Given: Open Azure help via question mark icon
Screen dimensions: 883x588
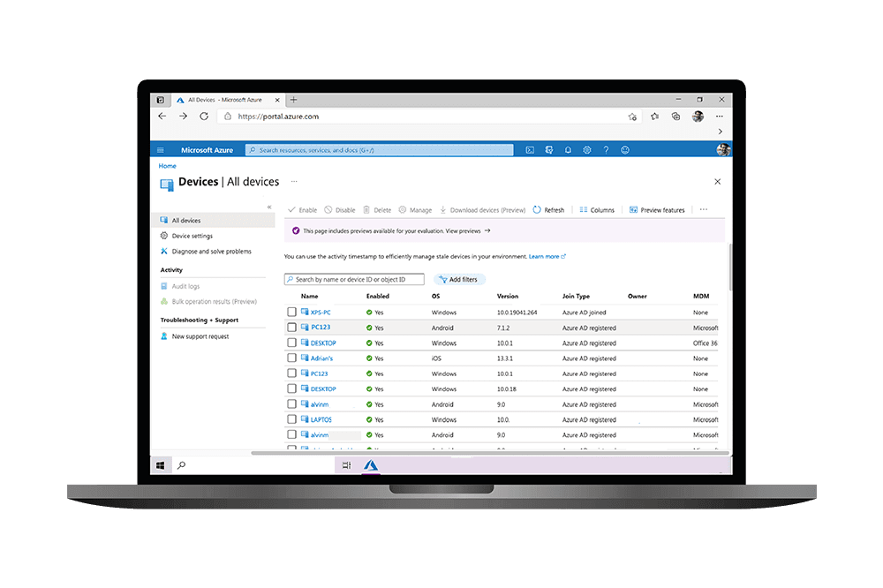Looking at the screenshot, I should click(x=606, y=150).
